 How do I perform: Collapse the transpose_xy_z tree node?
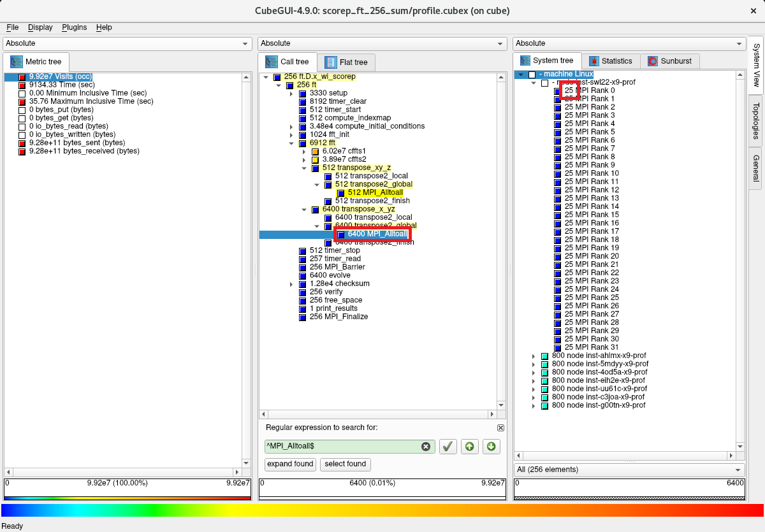click(304, 168)
